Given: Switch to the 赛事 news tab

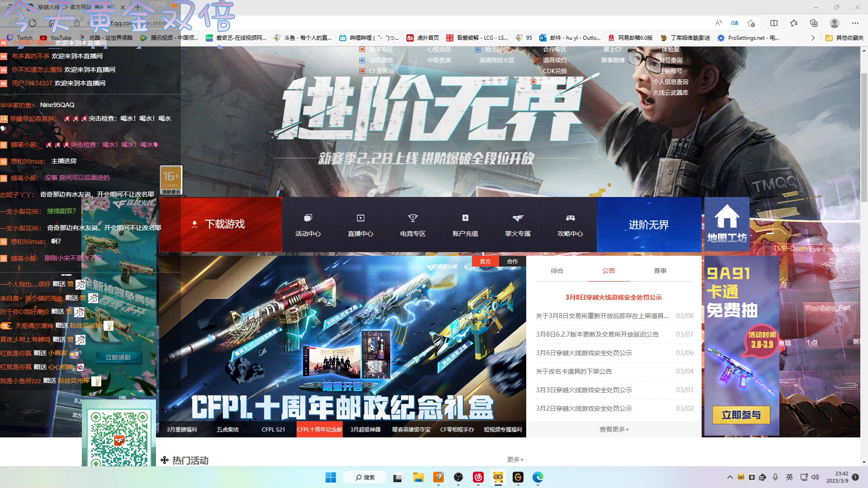Looking at the screenshot, I should (660, 271).
